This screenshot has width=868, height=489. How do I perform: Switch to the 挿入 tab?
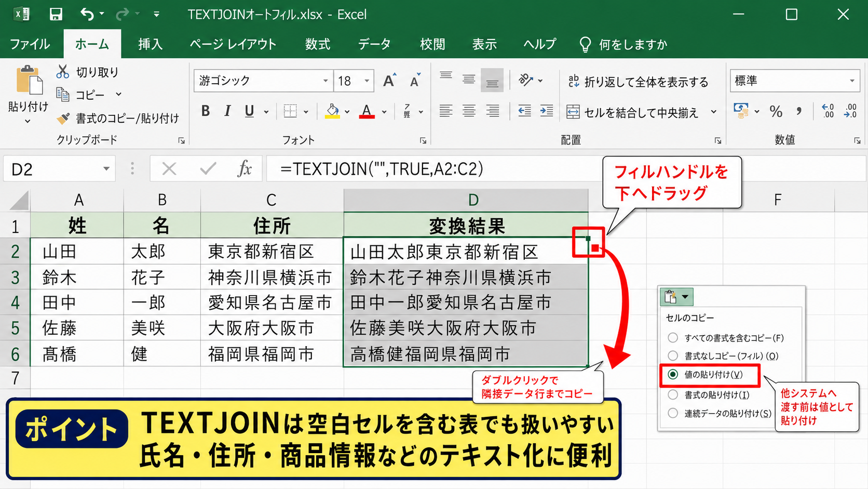pos(151,44)
